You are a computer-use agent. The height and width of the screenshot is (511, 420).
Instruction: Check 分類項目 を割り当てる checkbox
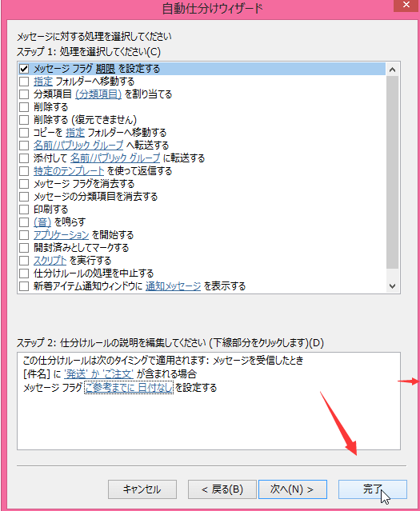(x=24, y=94)
